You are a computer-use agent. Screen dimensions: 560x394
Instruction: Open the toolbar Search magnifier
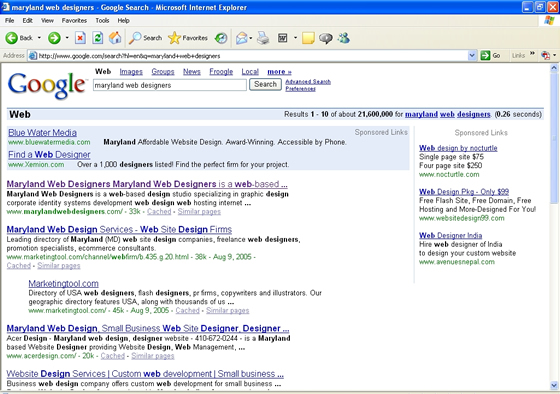[135, 38]
